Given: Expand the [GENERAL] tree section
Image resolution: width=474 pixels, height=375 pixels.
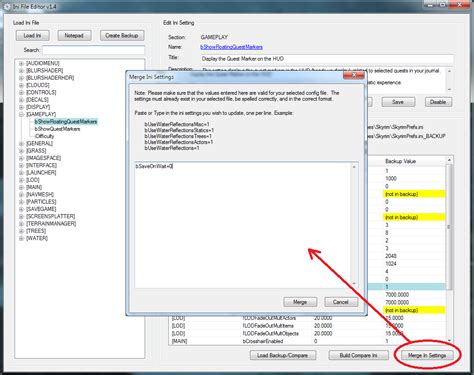Looking at the screenshot, I should pos(21,144).
